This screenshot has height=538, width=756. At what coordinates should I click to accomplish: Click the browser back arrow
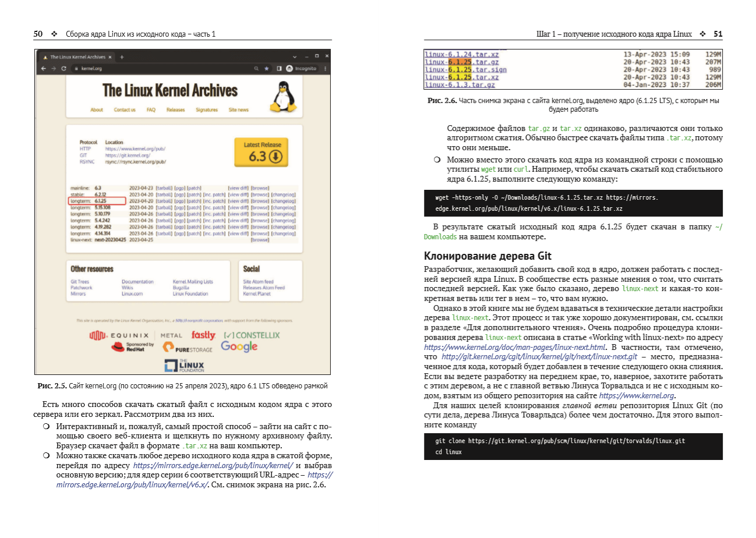click(x=43, y=69)
